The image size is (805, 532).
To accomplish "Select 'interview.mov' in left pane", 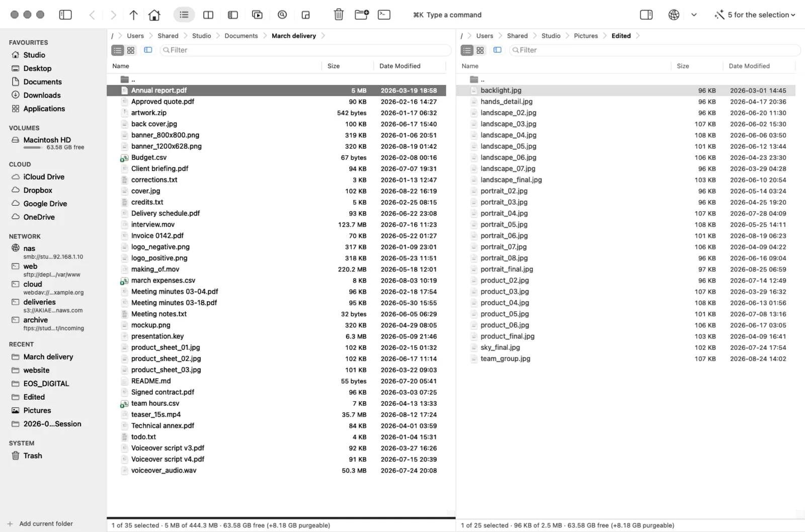I will pyautogui.click(x=276, y=225).
